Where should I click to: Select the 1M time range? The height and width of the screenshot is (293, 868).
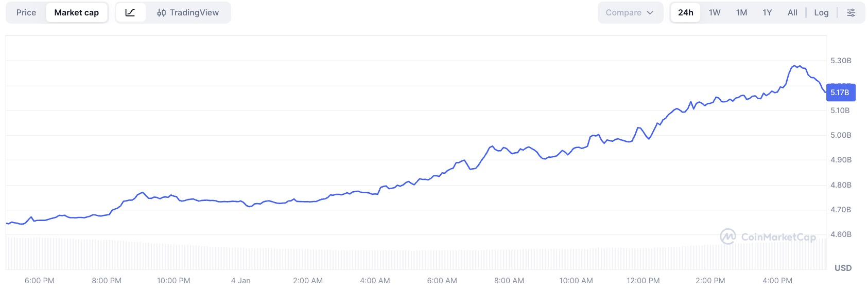(x=741, y=13)
